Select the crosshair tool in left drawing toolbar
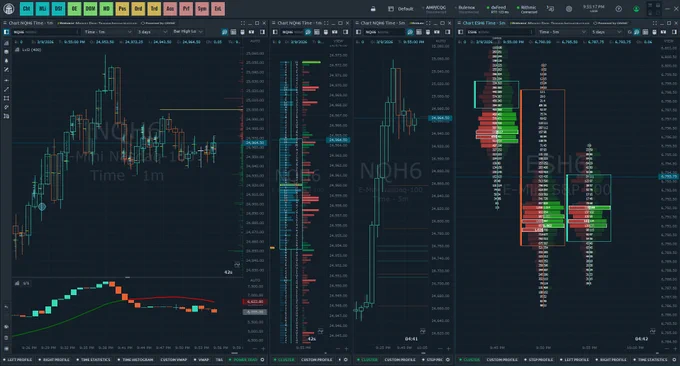This screenshot has width=680, height=366. click(x=6, y=80)
